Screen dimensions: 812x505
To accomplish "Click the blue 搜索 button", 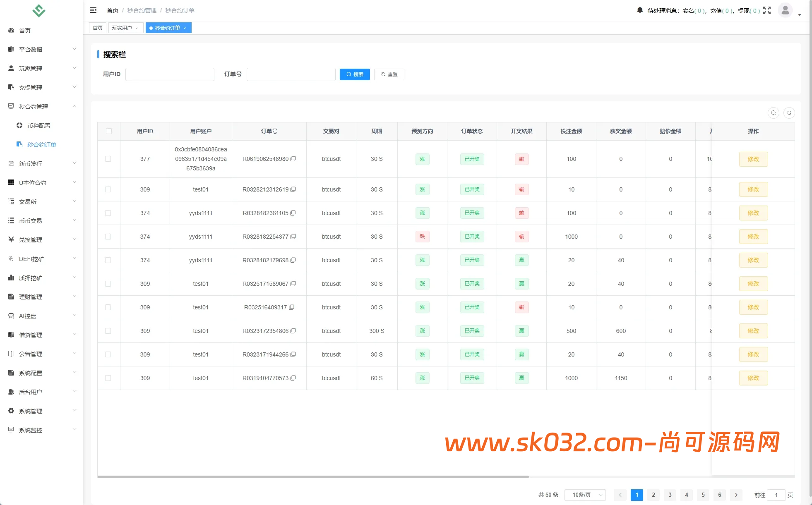I will (355, 74).
